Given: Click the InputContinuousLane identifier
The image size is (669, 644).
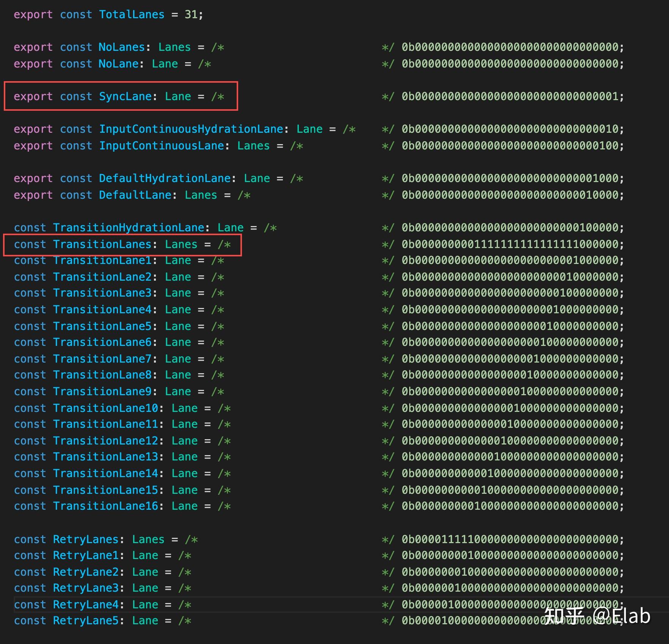Looking at the screenshot, I should click(162, 146).
